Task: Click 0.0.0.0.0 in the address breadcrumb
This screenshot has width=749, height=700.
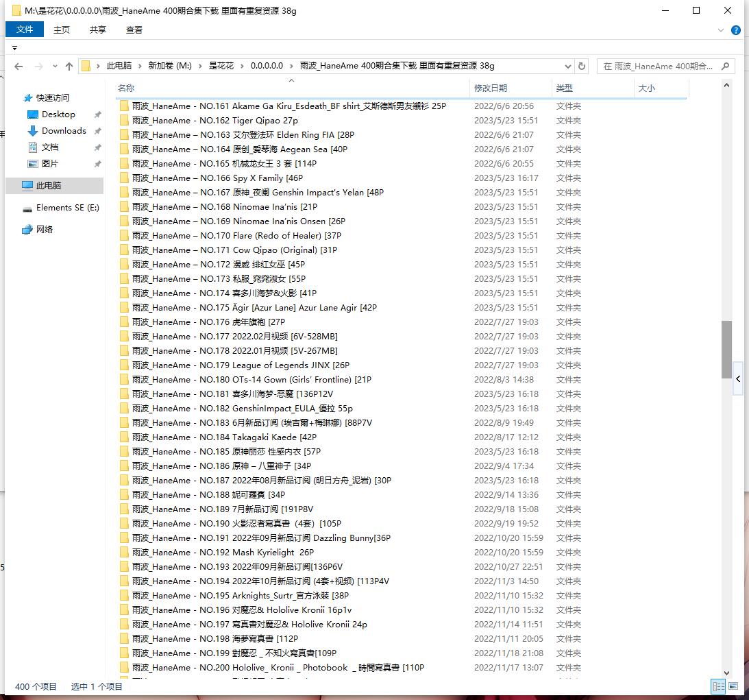Action: click(267, 66)
